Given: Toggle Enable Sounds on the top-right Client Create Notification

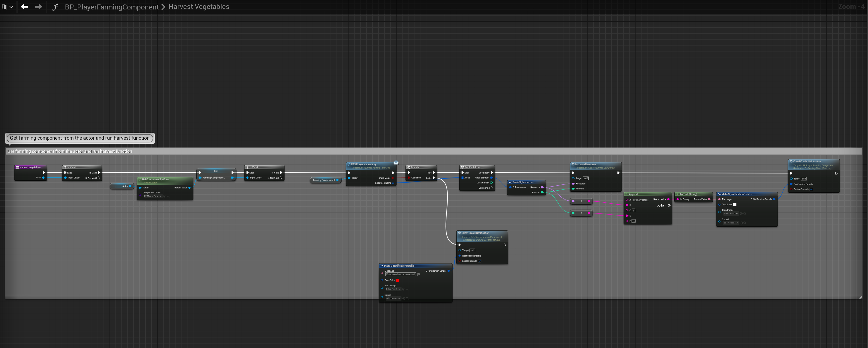Looking at the screenshot, I should point(811,189).
